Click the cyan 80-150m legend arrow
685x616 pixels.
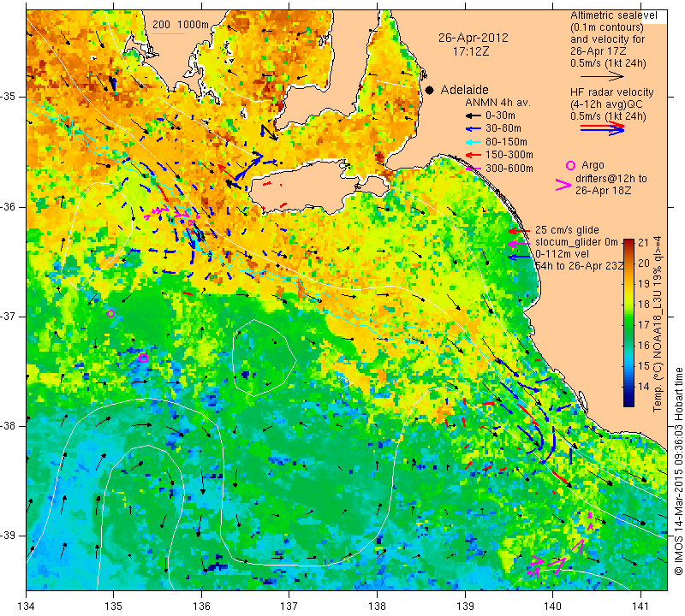pos(473,142)
